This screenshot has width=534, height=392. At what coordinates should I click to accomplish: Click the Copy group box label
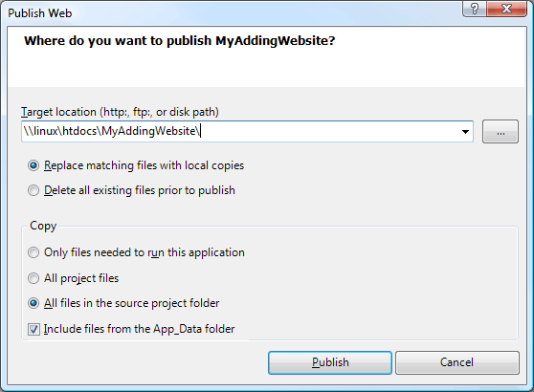coord(43,226)
